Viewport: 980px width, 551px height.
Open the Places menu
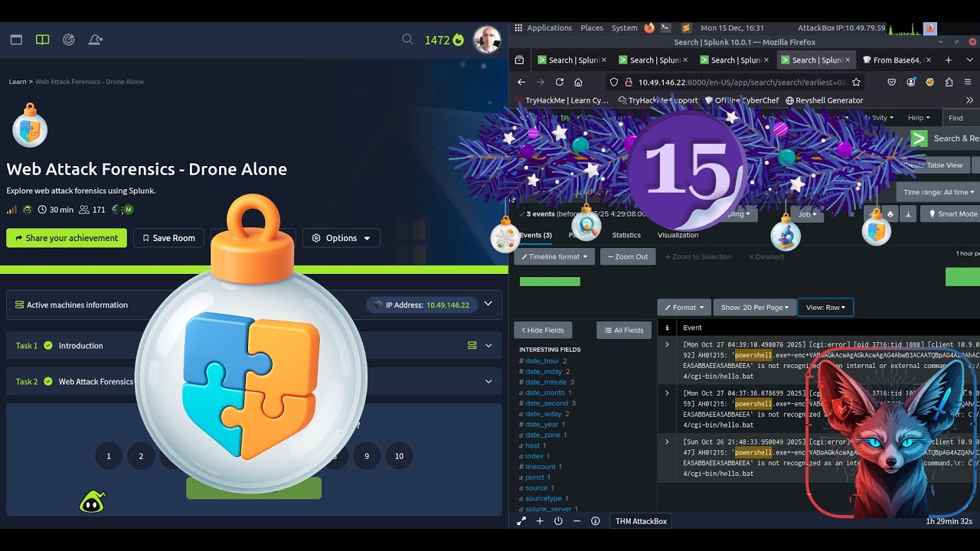coord(592,28)
